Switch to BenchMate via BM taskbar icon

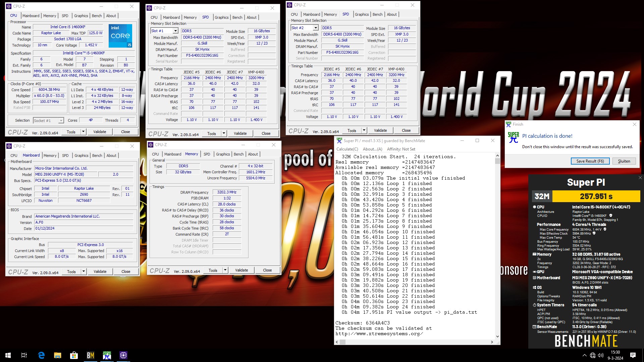pos(91,355)
